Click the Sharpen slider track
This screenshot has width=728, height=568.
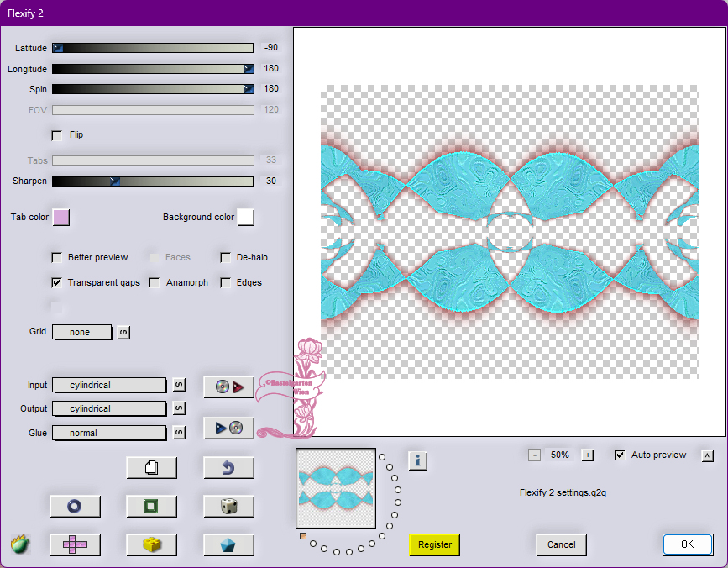click(x=153, y=181)
